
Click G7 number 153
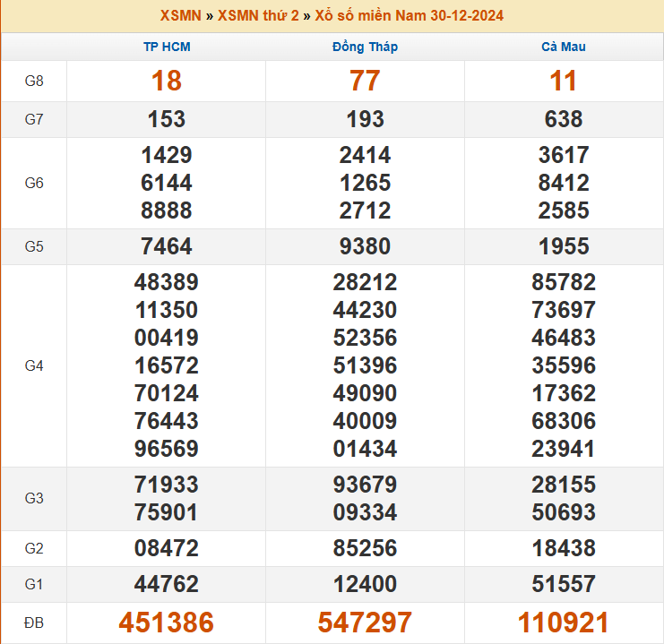(x=167, y=119)
